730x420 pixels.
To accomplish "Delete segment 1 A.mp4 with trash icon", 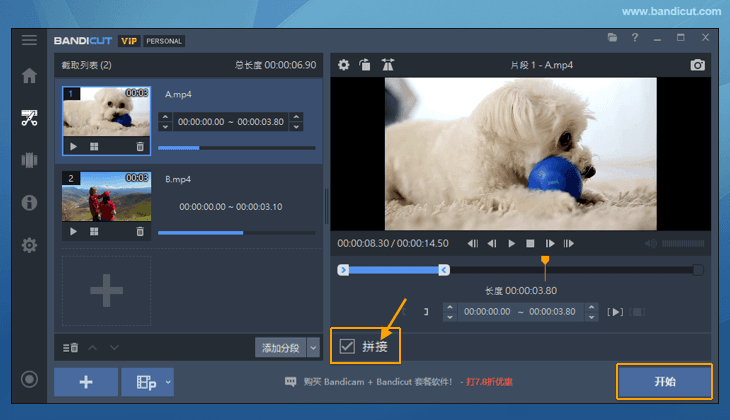I will click(x=140, y=146).
